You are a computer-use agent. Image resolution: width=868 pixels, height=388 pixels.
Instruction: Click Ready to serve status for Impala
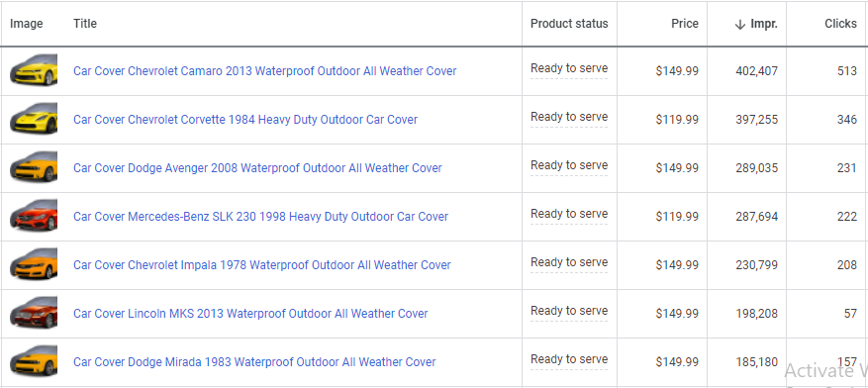[x=569, y=262]
